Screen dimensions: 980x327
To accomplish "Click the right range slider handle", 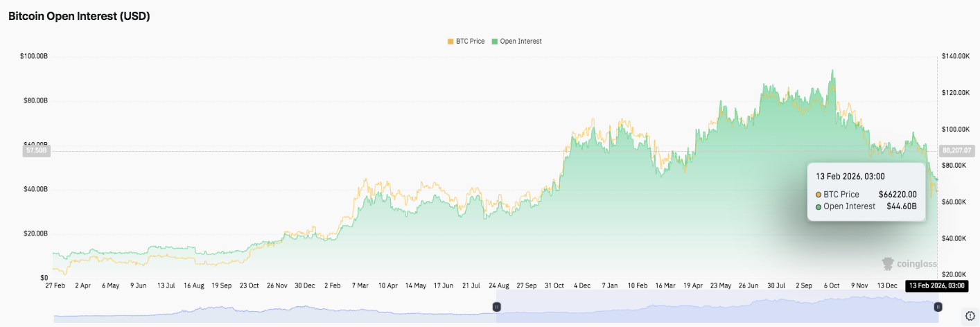I will [x=938, y=306].
